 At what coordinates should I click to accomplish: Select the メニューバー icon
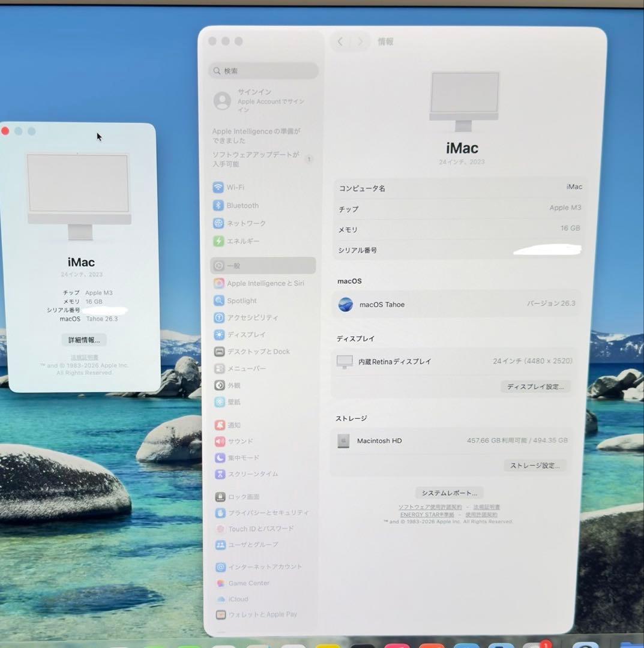tap(220, 368)
